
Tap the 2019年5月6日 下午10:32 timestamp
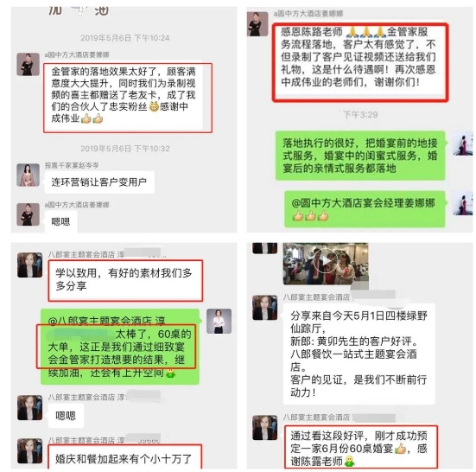click(124, 149)
